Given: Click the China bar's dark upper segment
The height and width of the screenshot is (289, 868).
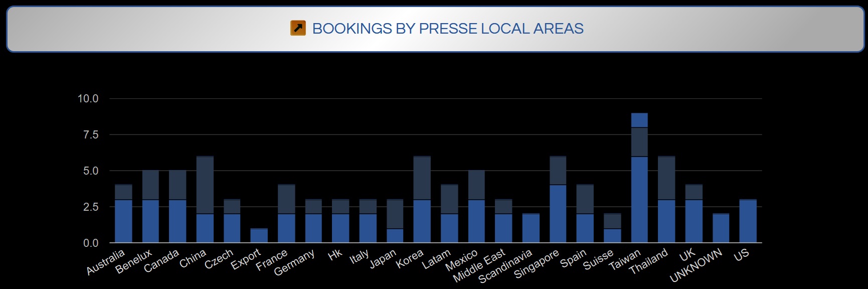Looking at the screenshot, I should [x=205, y=185].
